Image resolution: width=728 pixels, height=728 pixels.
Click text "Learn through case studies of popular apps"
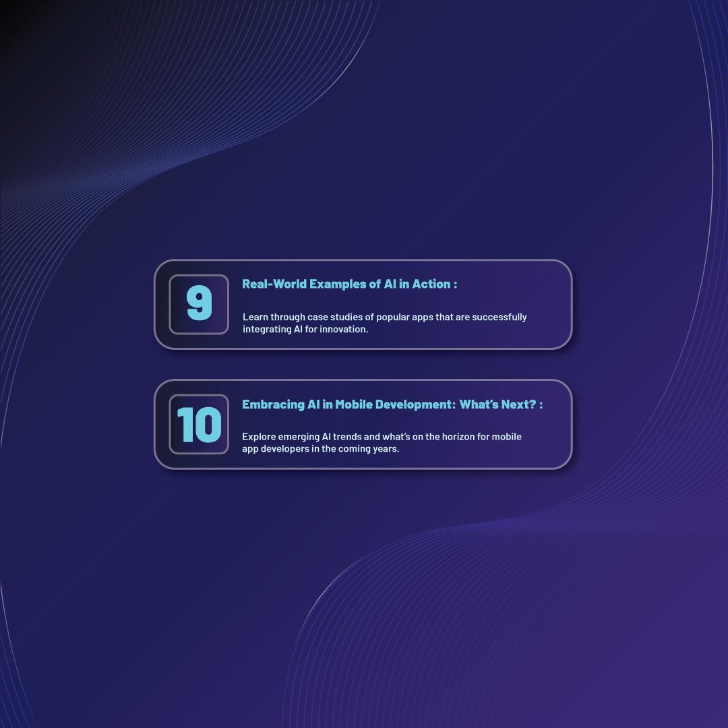(x=338, y=317)
